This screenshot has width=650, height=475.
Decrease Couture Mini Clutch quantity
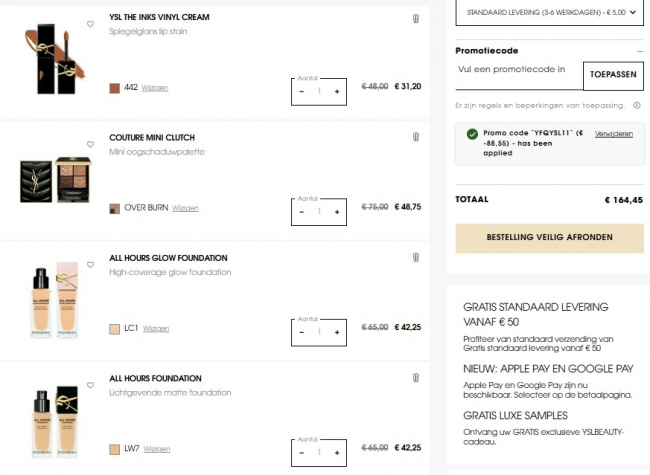click(x=302, y=212)
